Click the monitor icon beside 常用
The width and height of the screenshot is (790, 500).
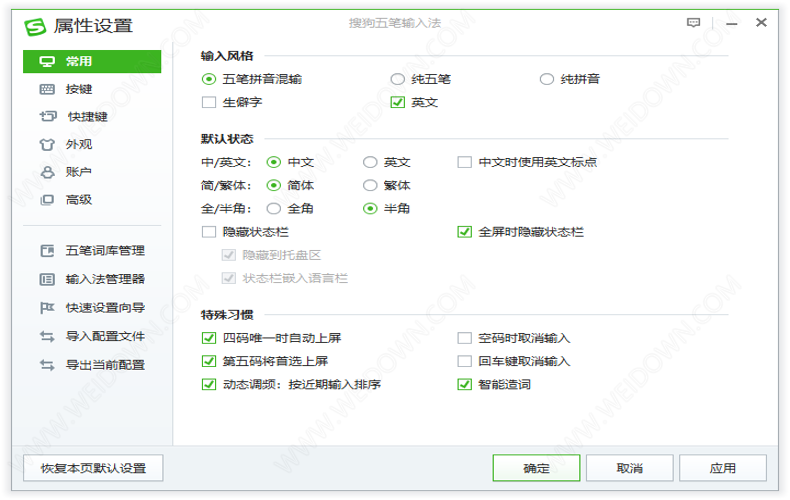coord(47,61)
